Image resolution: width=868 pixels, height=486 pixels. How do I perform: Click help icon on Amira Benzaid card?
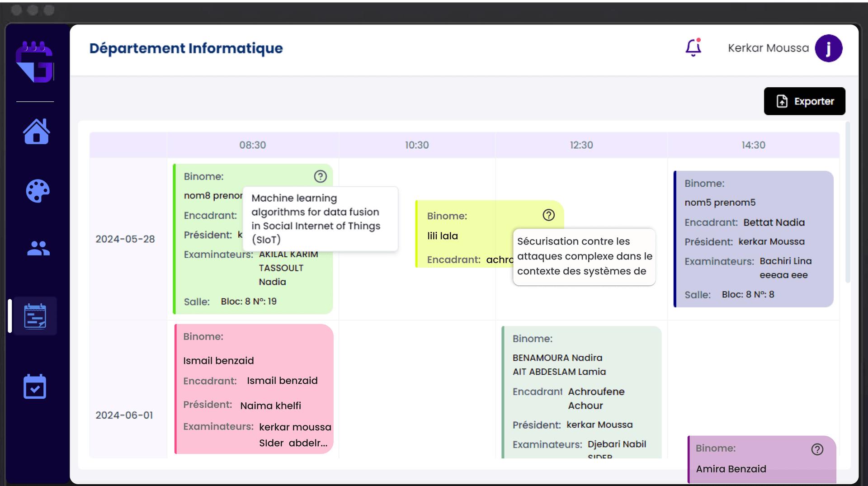(x=817, y=449)
